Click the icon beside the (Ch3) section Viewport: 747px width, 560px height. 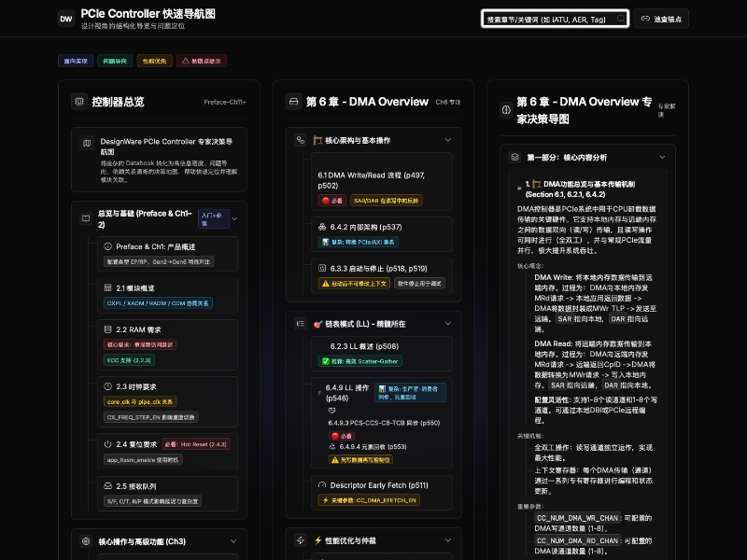click(x=86, y=541)
